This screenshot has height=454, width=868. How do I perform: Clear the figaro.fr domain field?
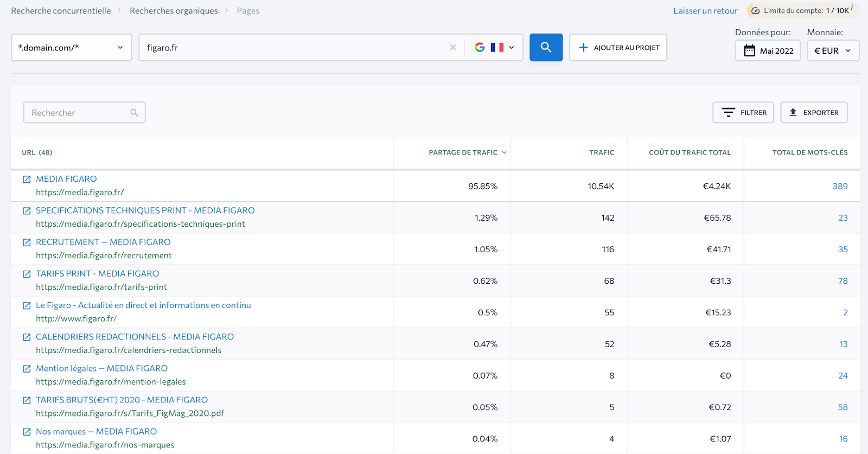[x=453, y=48]
